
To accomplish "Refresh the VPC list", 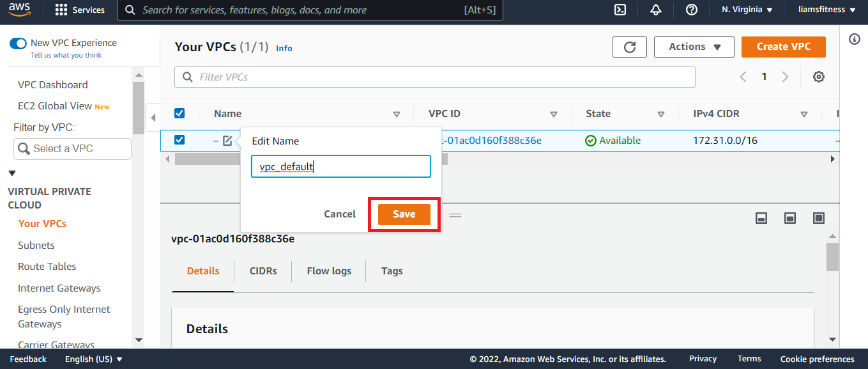I will 629,47.
